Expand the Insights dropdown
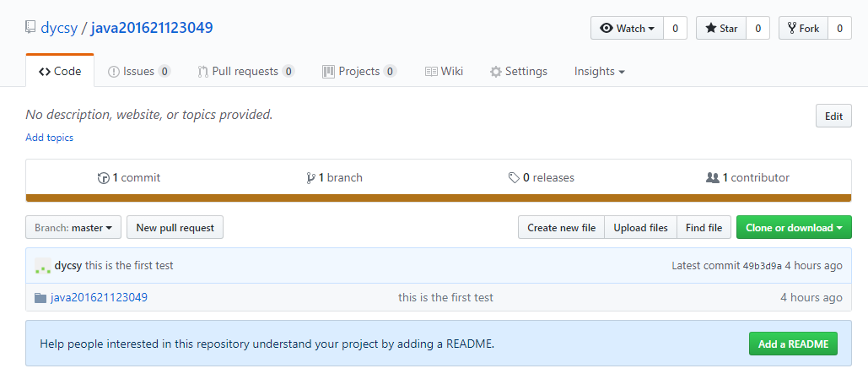This screenshot has height=390, width=868. click(x=600, y=72)
